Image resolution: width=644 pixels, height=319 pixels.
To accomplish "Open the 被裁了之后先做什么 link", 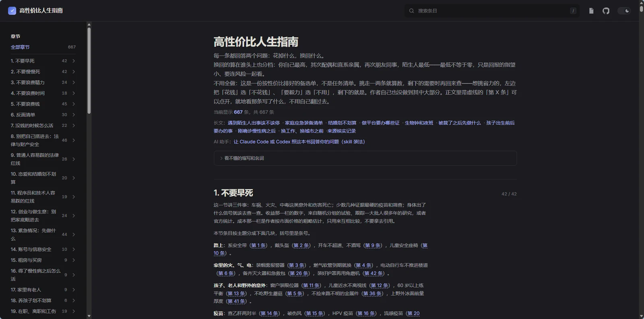I will point(460,123).
